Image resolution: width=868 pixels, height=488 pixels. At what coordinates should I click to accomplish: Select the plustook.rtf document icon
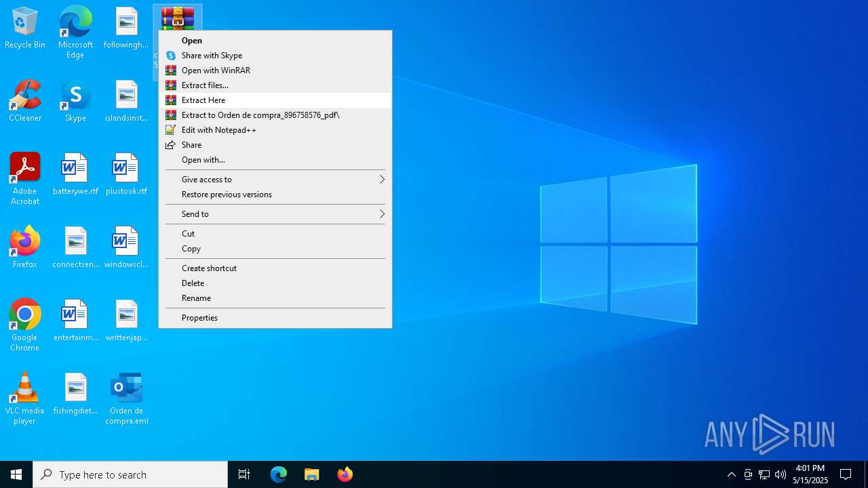[x=126, y=174]
